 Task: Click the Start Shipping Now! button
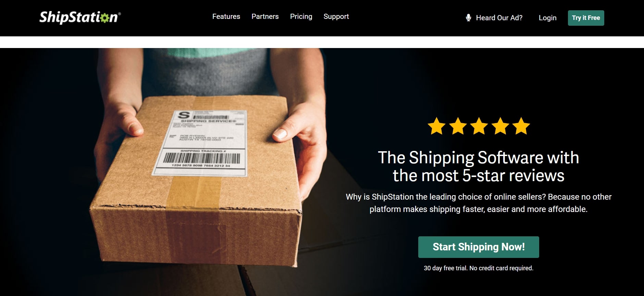click(x=479, y=247)
